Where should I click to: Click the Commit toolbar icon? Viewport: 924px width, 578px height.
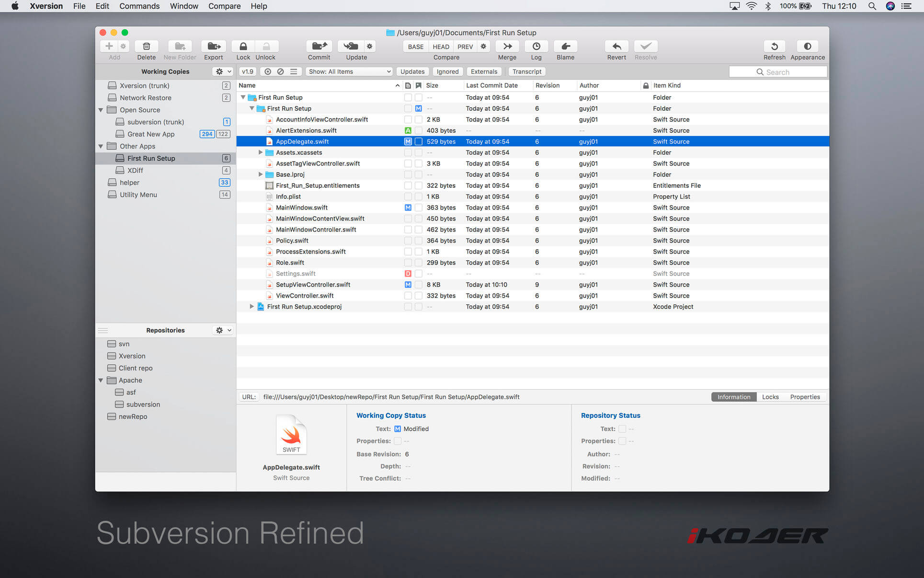[319, 46]
